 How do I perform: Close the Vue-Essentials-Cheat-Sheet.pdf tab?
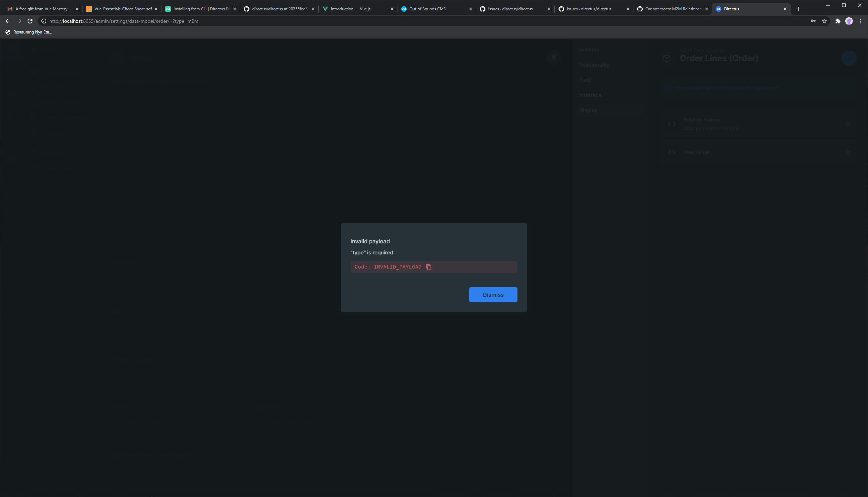coord(156,9)
